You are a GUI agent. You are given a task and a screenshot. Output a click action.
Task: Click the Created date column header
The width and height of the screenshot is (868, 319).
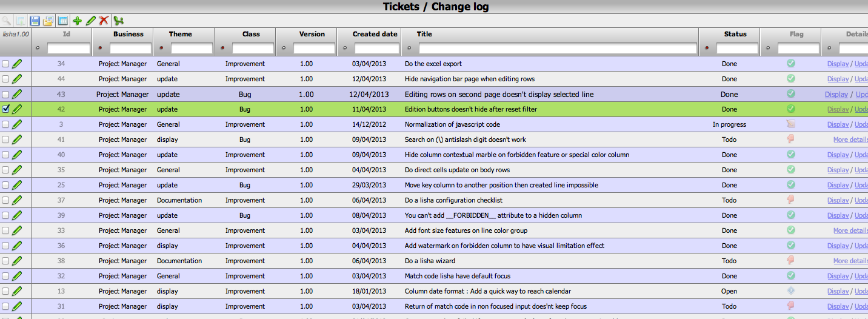coord(375,34)
